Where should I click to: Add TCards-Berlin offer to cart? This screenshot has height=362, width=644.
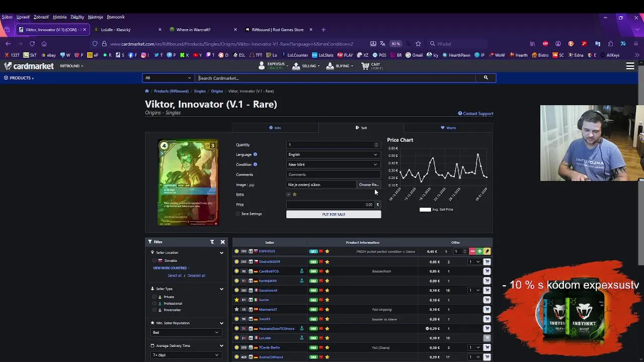487,347
